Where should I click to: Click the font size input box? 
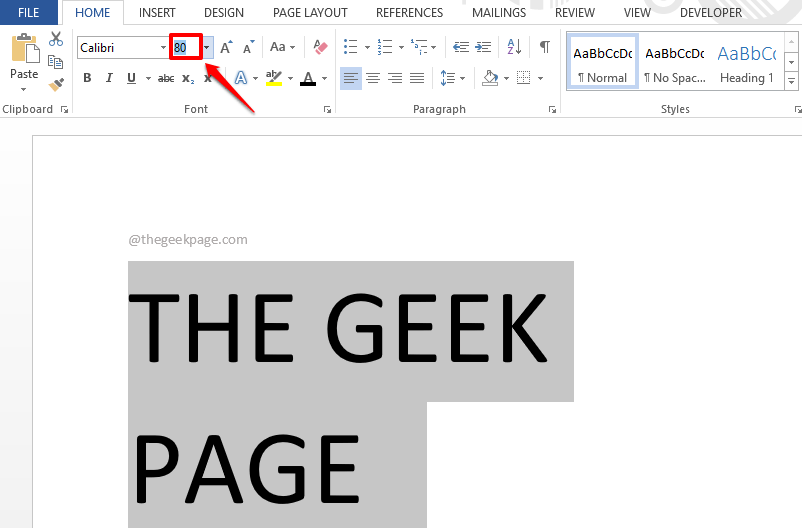[x=185, y=48]
